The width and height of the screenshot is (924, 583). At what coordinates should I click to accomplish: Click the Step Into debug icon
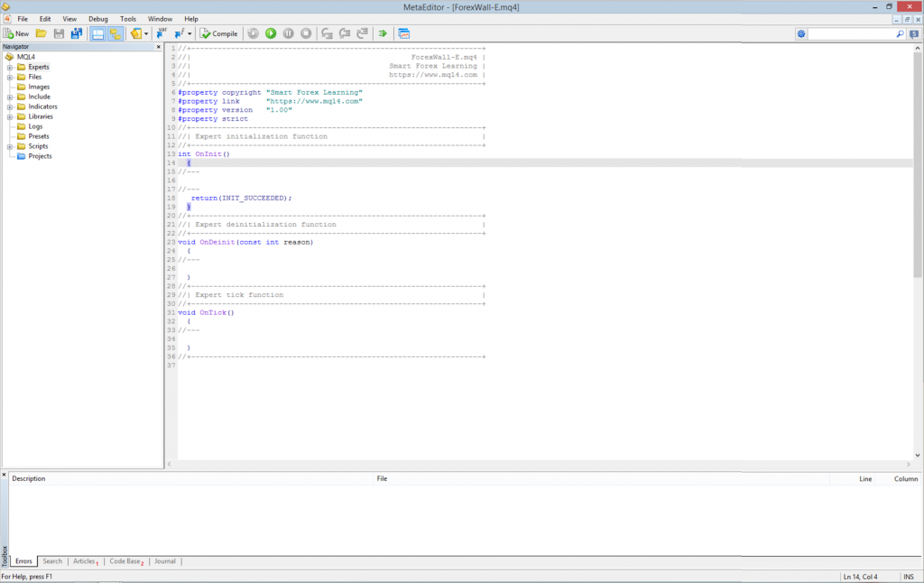tap(327, 33)
